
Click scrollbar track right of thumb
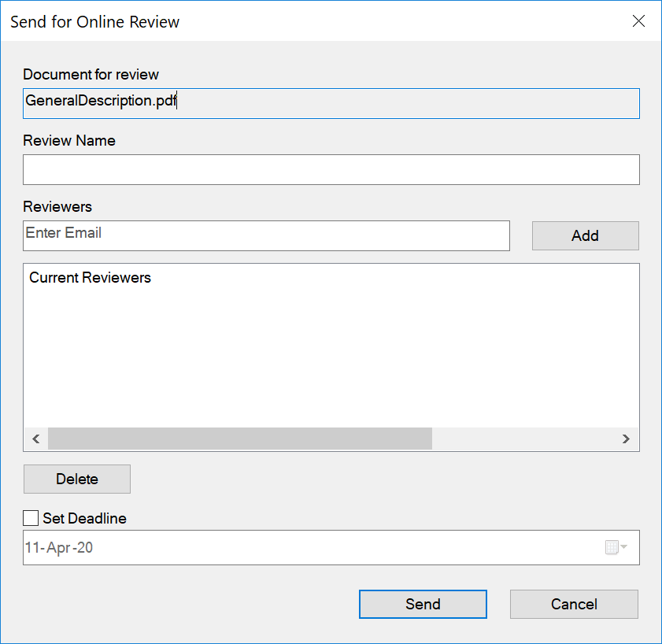523,439
